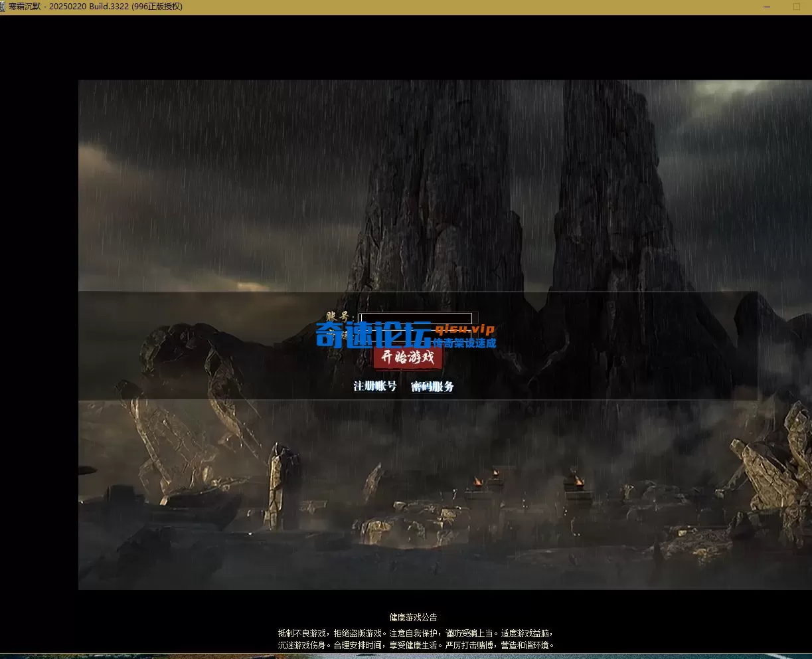Click the 传奇架设速成 blue subtitle text
The height and width of the screenshot is (659, 812).
pyautogui.click(x=465, y=343)
